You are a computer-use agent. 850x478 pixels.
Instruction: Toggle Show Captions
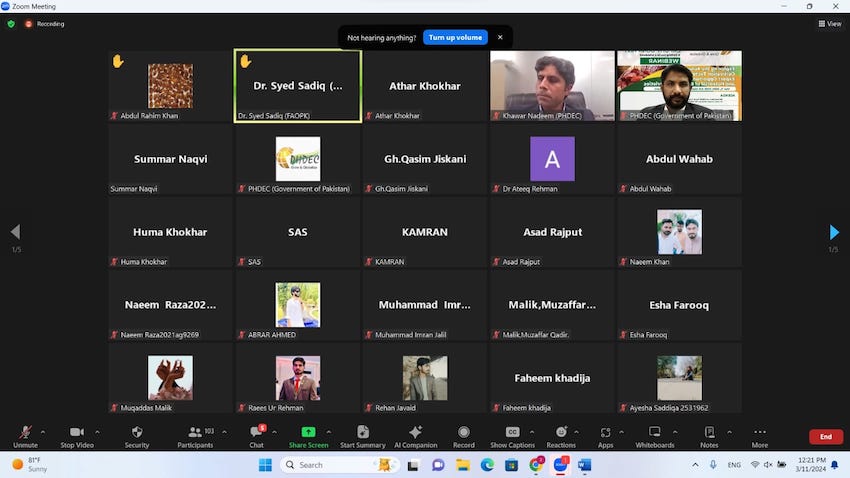(x=512, y=435)
